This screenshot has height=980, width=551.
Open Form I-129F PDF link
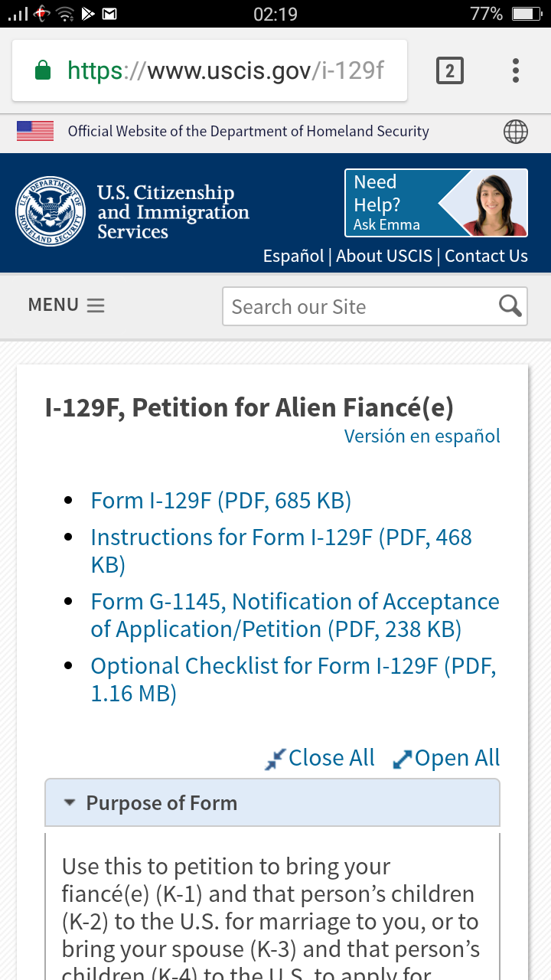220,501
